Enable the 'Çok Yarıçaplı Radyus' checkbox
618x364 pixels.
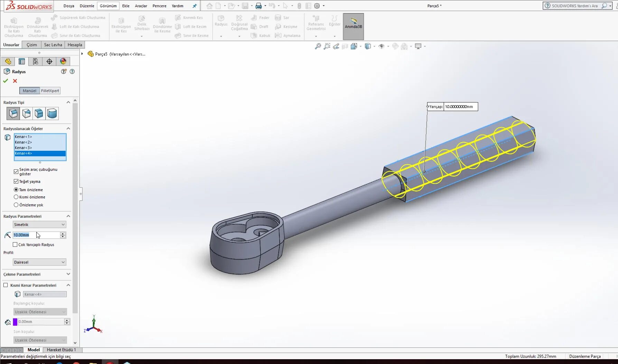coord(15,245)
